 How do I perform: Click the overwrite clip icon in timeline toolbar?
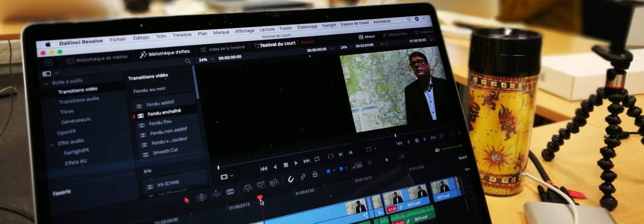pos(261,185)
